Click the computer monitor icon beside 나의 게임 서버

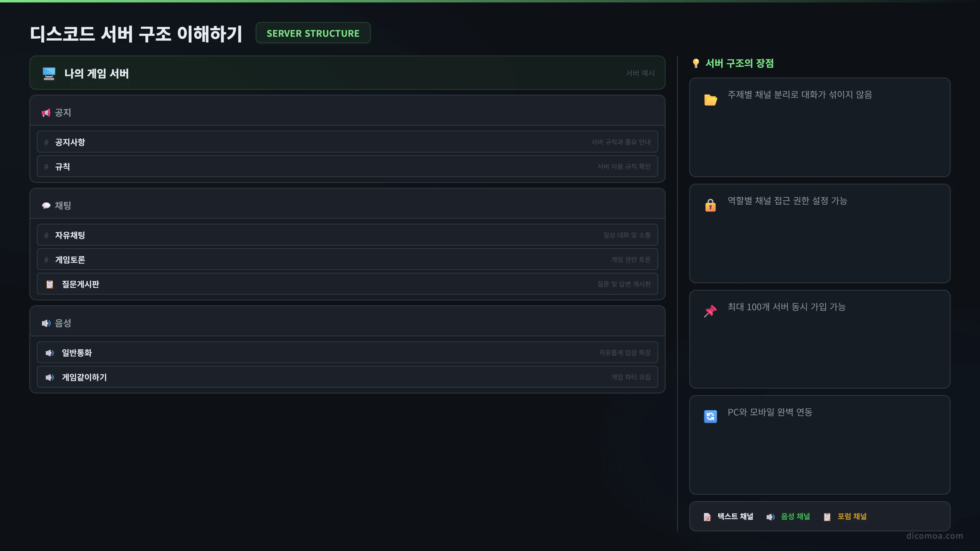49,73
